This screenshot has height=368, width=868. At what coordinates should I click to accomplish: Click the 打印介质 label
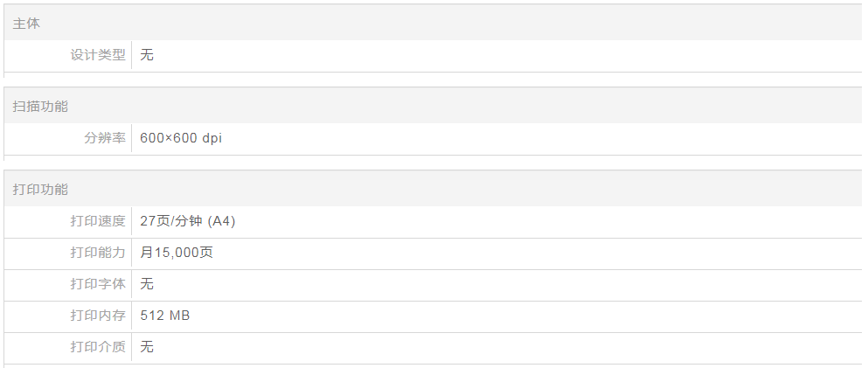(x=98, y=347)
